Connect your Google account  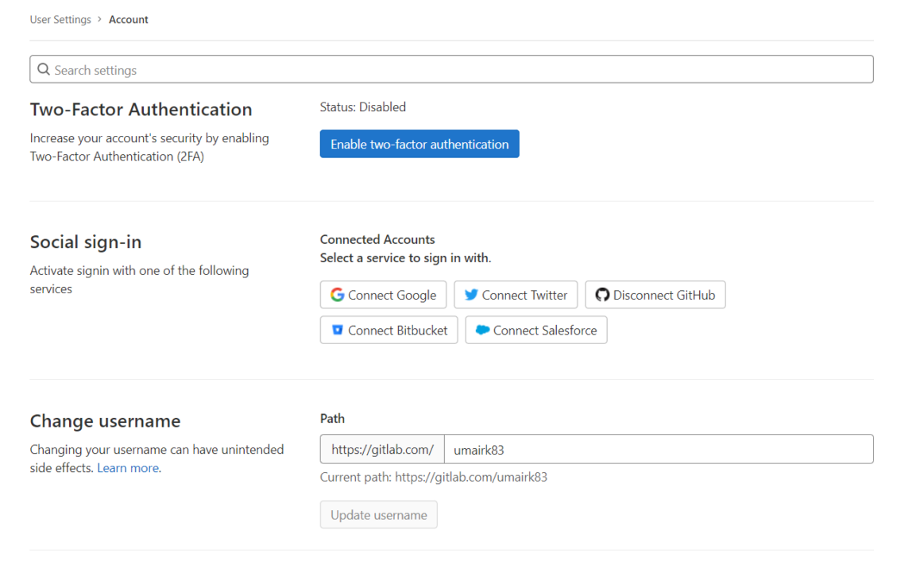click(x=383, y=294)
